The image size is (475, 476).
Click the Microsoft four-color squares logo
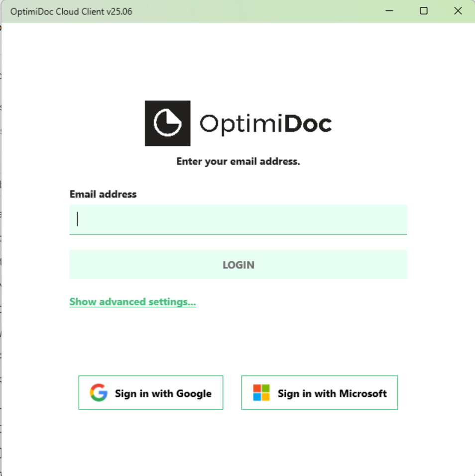[261, 393]
